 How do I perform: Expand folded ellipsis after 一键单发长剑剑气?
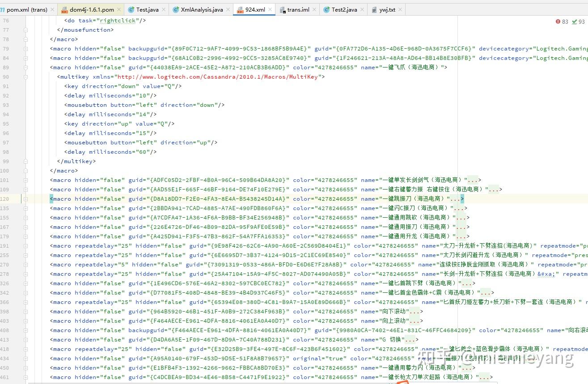tap(473, 180)
